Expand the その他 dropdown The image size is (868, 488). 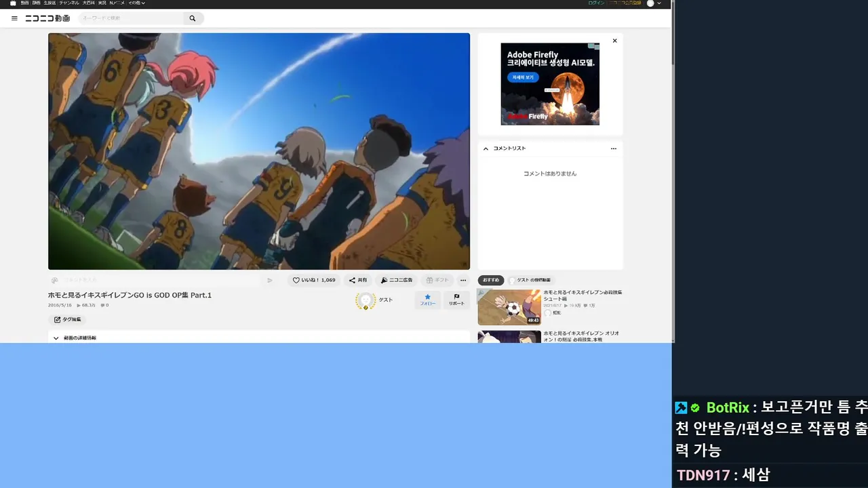pyautogui.click(x=137, y=3)
